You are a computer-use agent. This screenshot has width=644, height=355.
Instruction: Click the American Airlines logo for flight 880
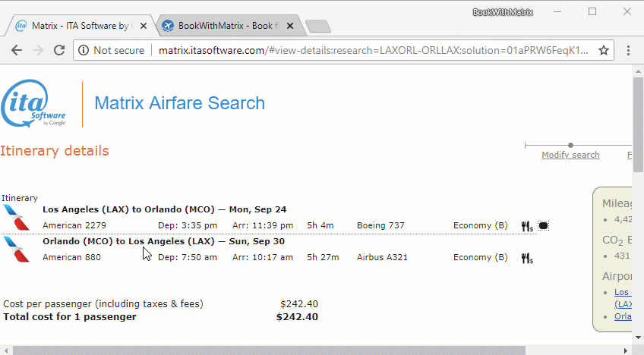pos(16,249)
